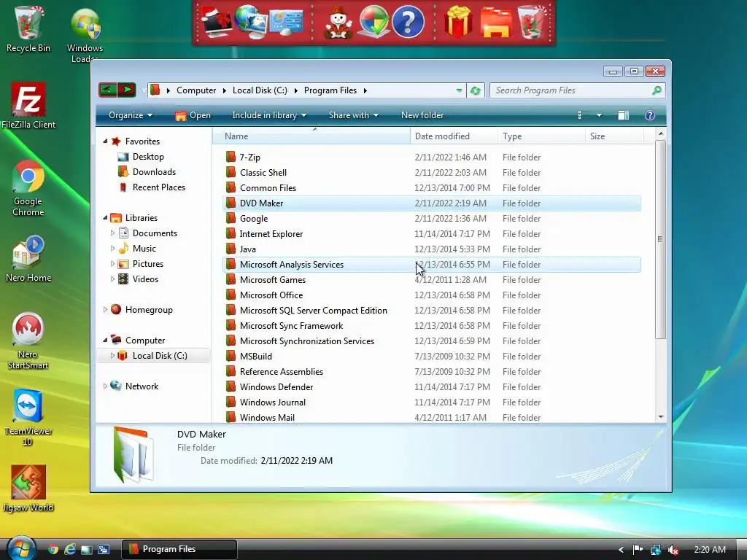Launch FileZilla Client from the desktop
Screen dimensions: 747x560
28,105
